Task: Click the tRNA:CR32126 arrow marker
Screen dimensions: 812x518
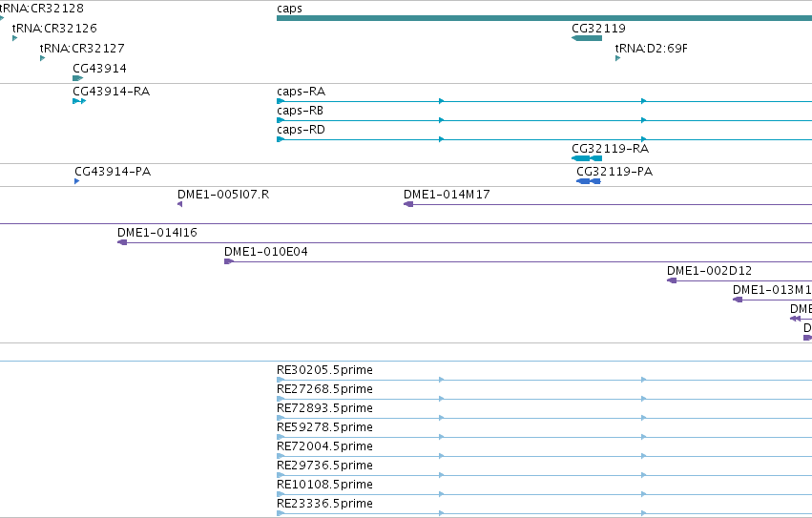Action: click(x=14, y=38)
